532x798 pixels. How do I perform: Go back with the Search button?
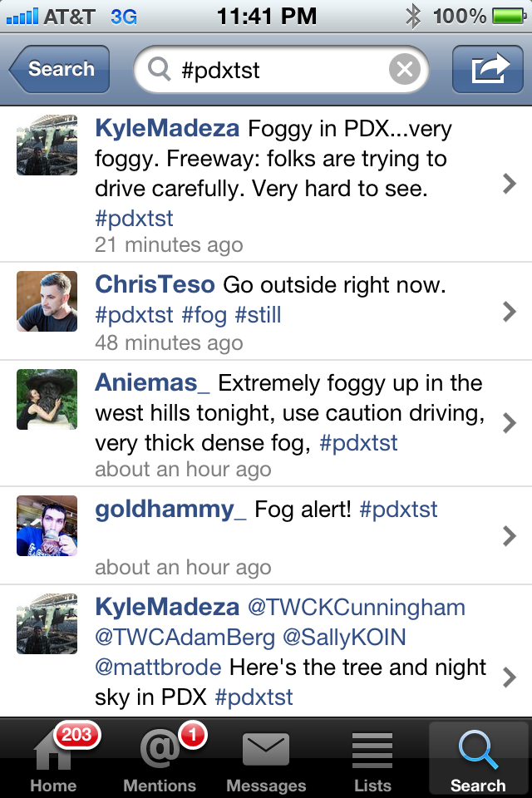[x=60, y=70]
